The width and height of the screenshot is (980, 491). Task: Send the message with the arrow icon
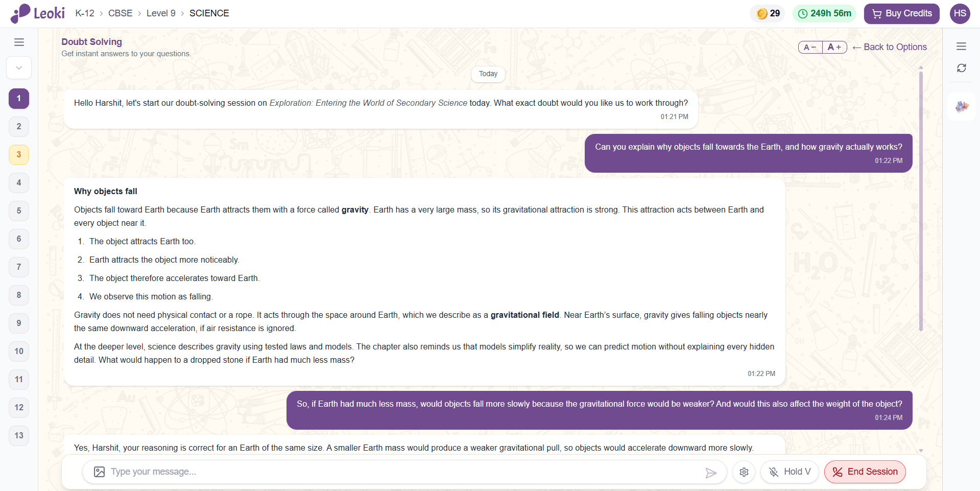point(710,473)
